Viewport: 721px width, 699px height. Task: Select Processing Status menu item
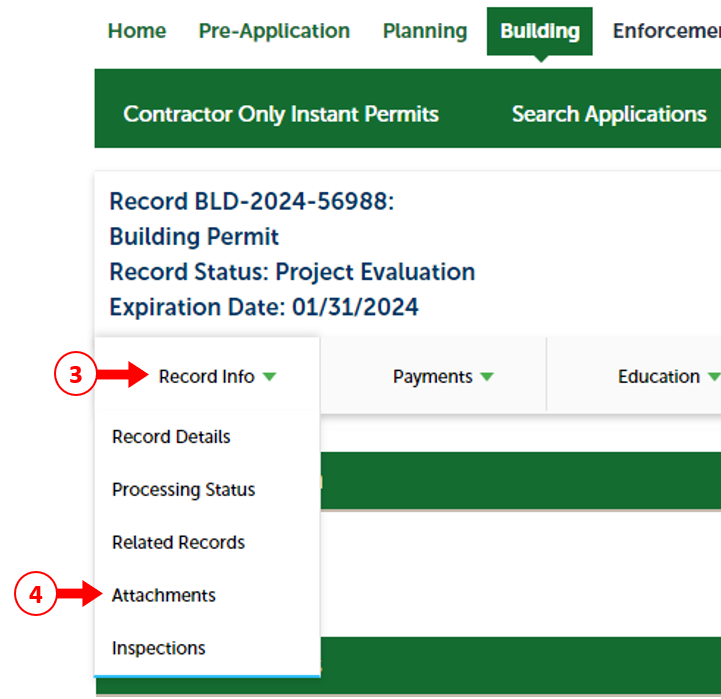pos(183,490)
